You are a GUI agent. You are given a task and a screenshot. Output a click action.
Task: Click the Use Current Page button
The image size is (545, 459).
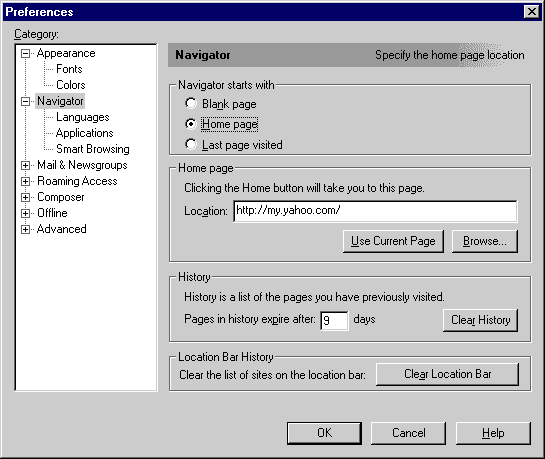(393, 241)
